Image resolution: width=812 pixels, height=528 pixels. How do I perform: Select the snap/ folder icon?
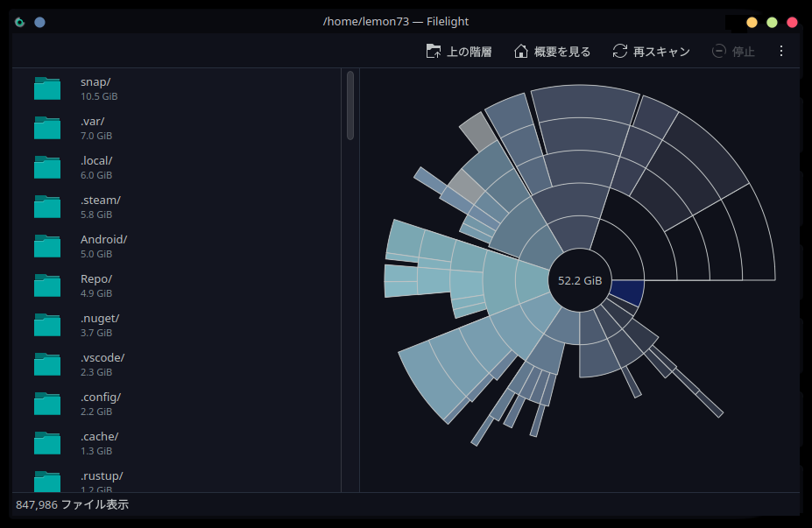tap(47, 88)
